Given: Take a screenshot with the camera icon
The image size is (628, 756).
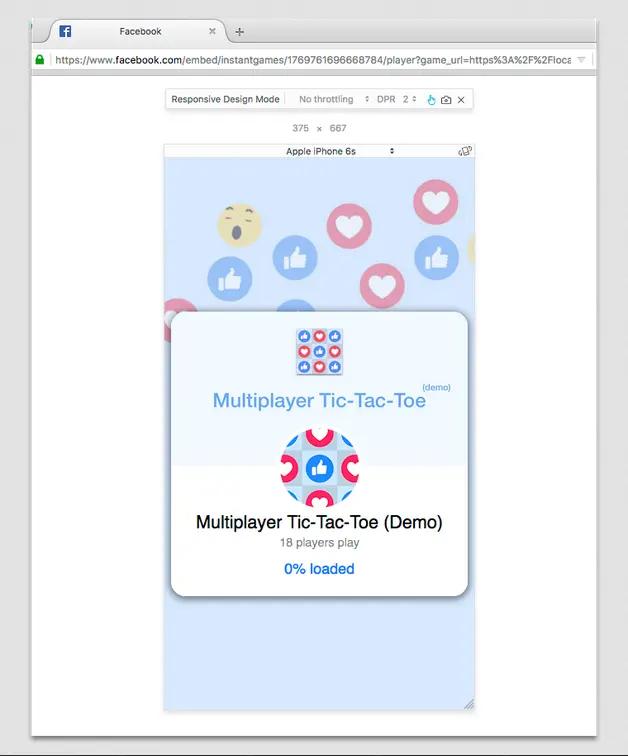Looking at the screenshot, I should (446, 100).
